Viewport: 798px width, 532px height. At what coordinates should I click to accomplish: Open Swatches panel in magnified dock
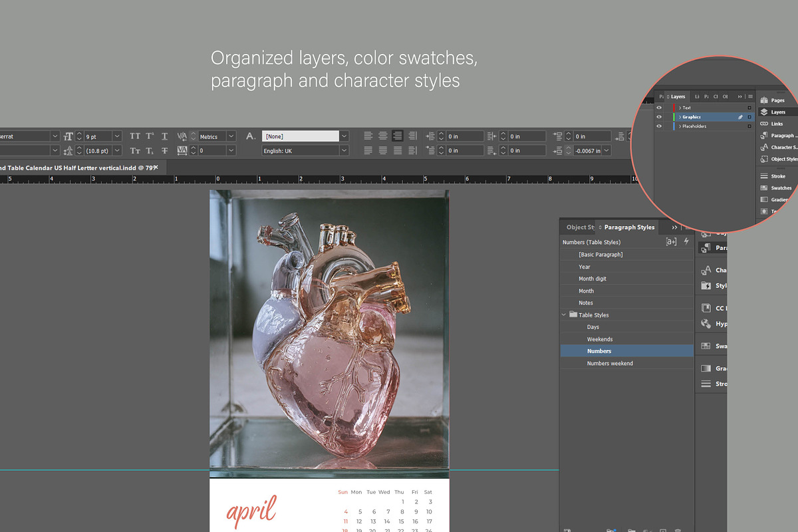[x=777, y=188]
